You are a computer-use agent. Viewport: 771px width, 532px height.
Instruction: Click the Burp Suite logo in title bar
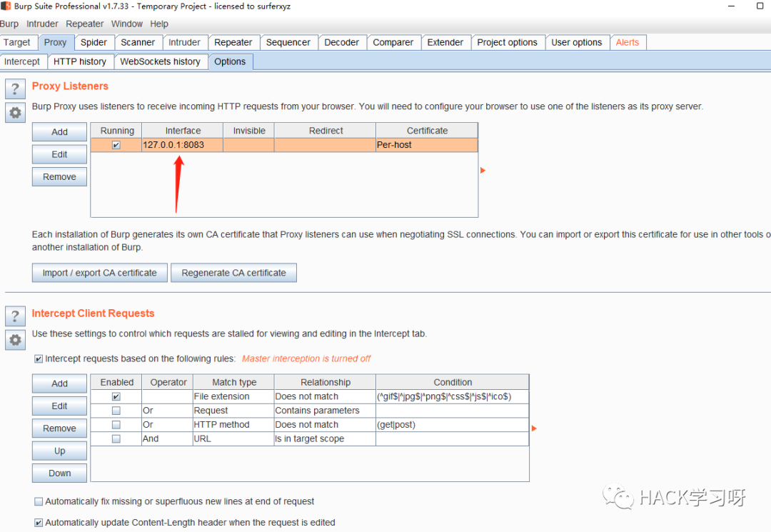click(6, 6)
